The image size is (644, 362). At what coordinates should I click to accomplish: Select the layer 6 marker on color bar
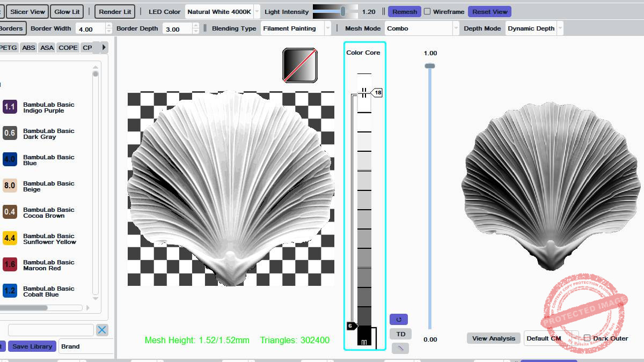coord(351,326)
